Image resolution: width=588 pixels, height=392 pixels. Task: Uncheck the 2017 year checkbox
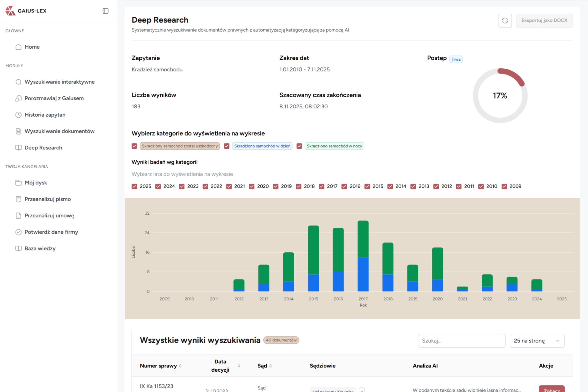point(322,186)
